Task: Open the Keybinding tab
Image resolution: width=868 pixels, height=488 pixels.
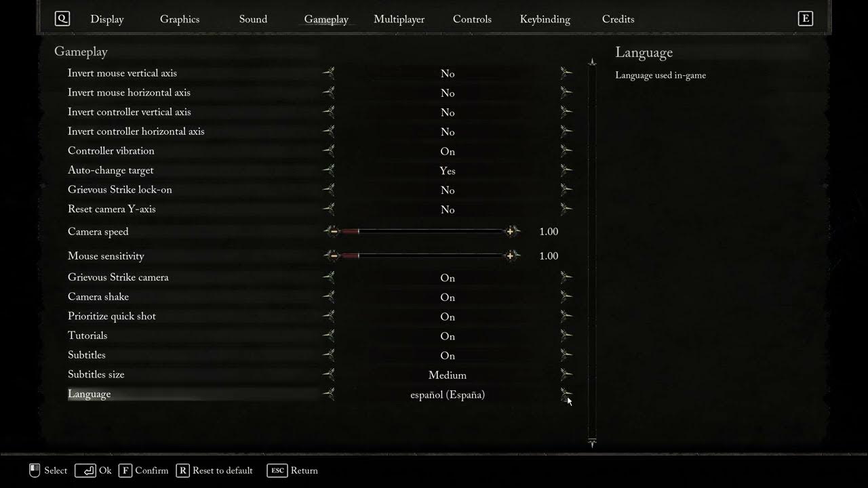Action: (x=545, y=19)
